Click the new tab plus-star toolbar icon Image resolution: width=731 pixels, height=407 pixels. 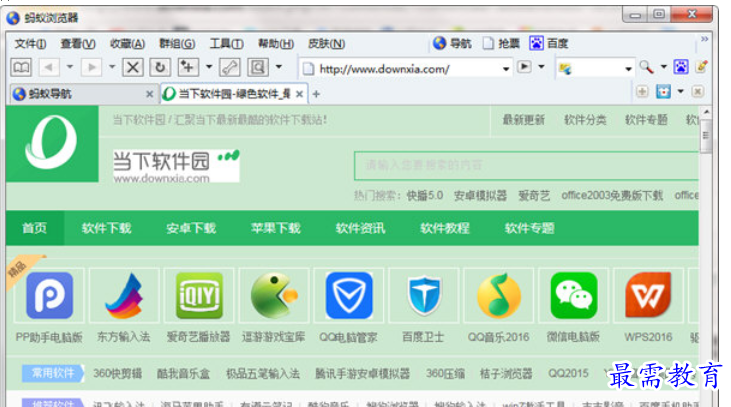click(x=188, y=68)
